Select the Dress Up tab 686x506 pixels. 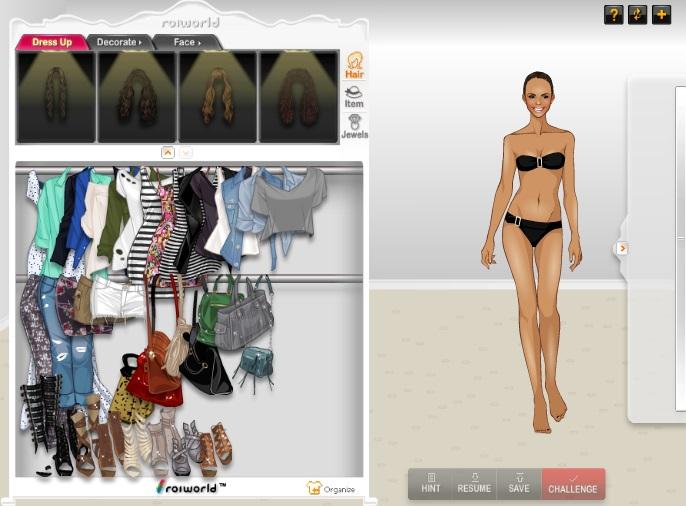pos(52,42)
